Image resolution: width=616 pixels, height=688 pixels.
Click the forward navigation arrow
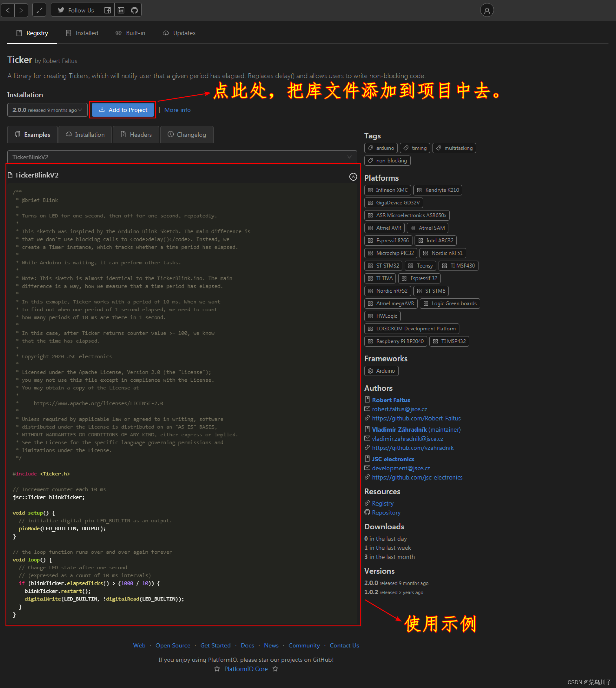click(x=21, y=10)
